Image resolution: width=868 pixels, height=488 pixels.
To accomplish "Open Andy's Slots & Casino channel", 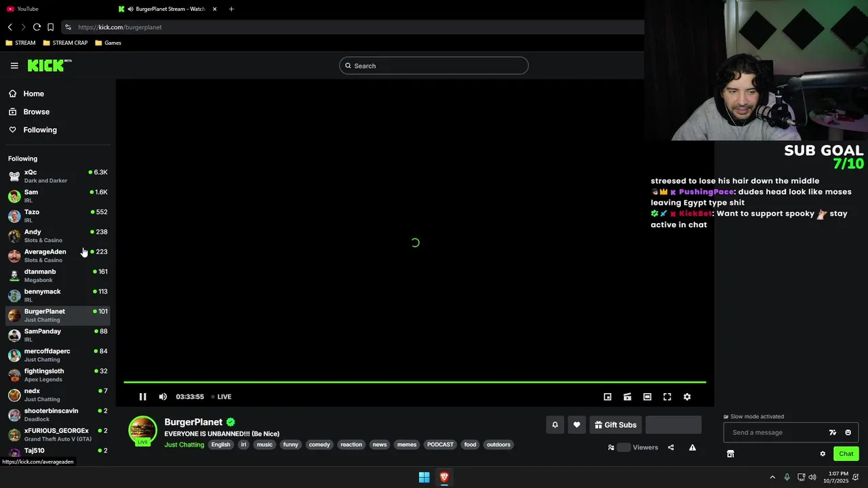I will (x=58, y=236).
